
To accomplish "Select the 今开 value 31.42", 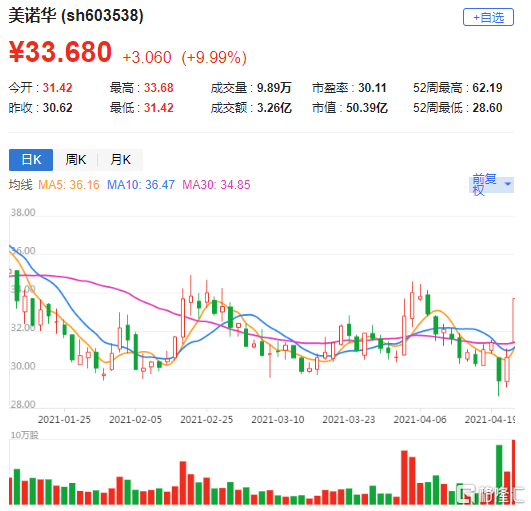I will (x=57, y=88).
